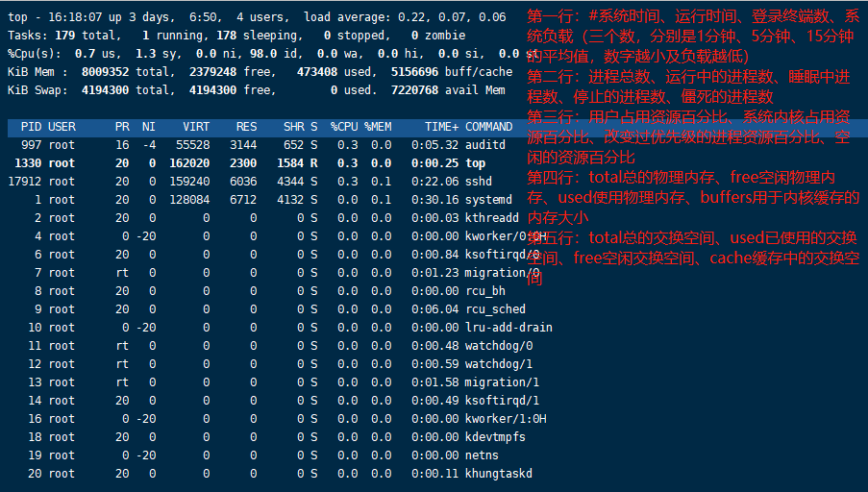
Task: Click the time value 0:06.04
Action: pos(435,309)
